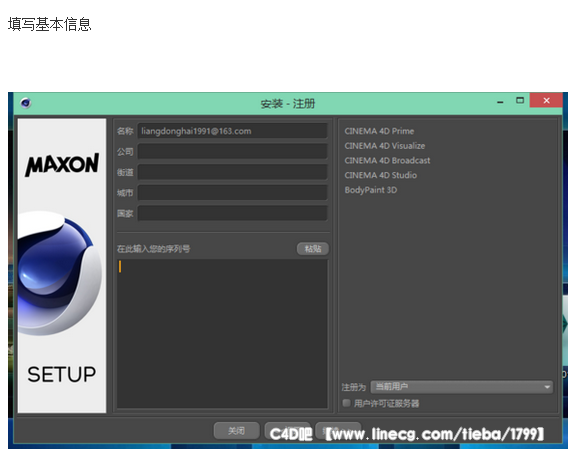Viewport: 570px width, 451px height.
Task: Minimize the 安装 - 注册 window
Action: pos(500,102)
